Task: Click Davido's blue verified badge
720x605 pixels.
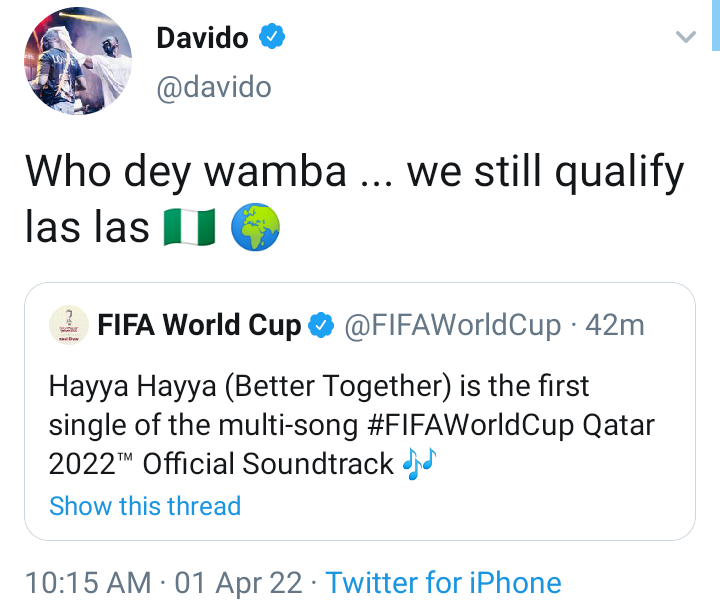Action: pyautogui.click(x=272, y=38)
